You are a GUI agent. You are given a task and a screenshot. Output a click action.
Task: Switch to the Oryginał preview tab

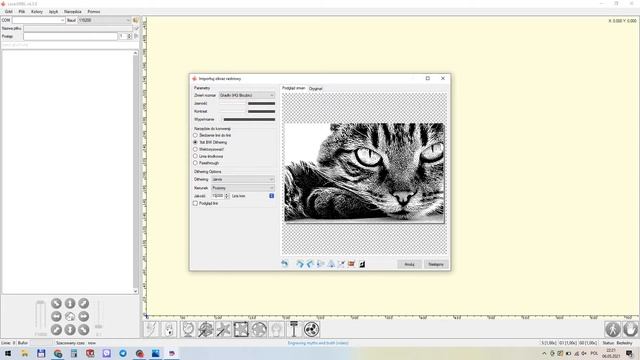(x=316, y=88)
